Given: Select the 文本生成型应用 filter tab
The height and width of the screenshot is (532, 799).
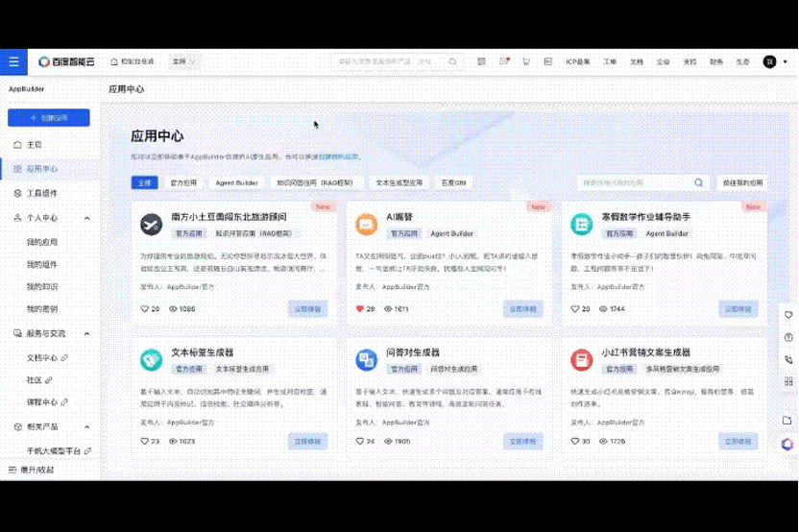Looking at the screenshot, I should (399, 182).
